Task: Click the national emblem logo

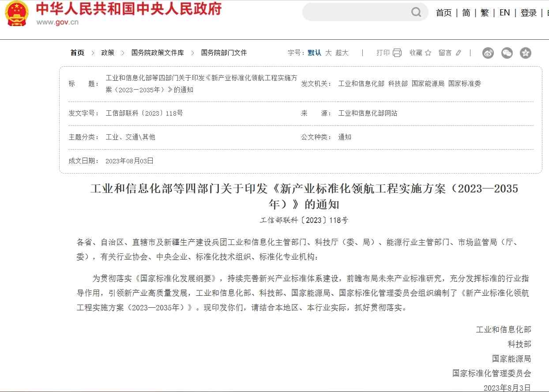Action: tap(16, 13)
